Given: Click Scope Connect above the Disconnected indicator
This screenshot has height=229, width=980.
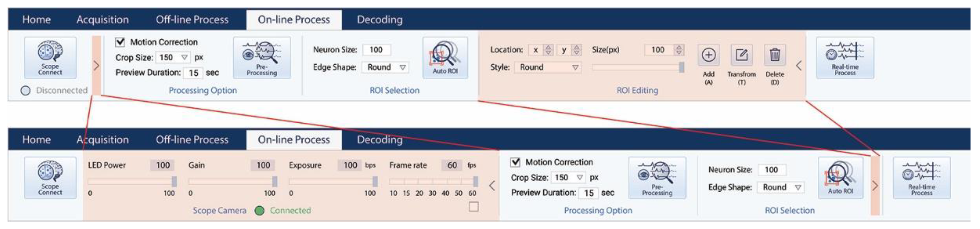Looking at the screenshot, I should 50,57.
